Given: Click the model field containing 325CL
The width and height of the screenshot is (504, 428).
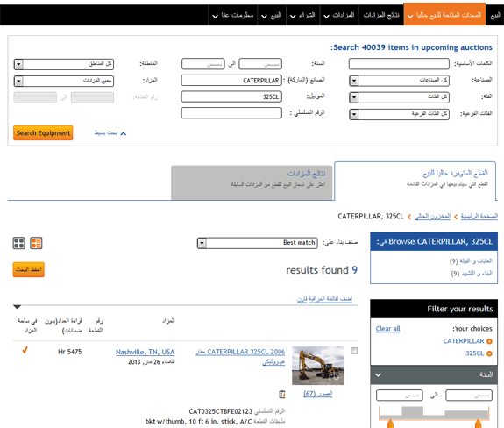Looking at the screenshot, I should pos(231,96).
